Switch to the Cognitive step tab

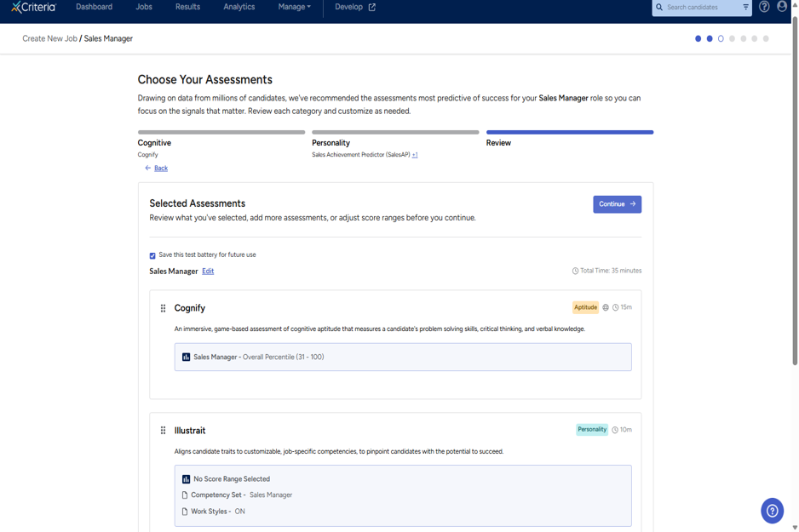point(154,143)
